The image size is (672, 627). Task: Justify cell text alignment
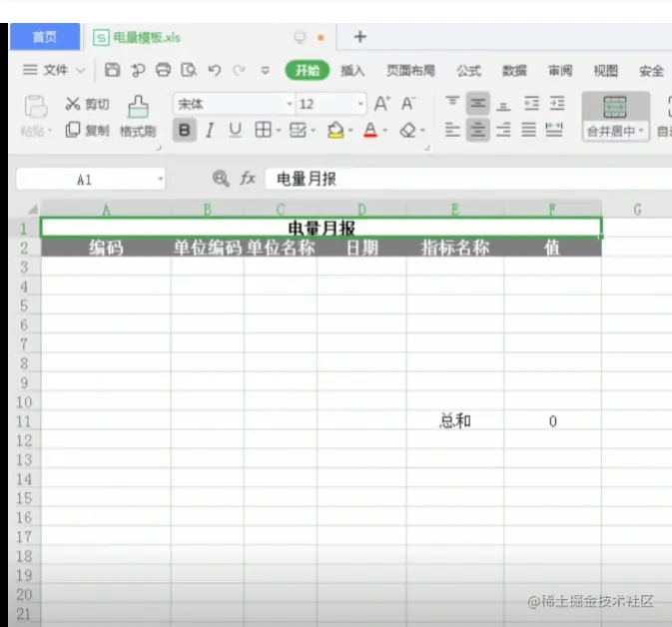pos(528,130)
